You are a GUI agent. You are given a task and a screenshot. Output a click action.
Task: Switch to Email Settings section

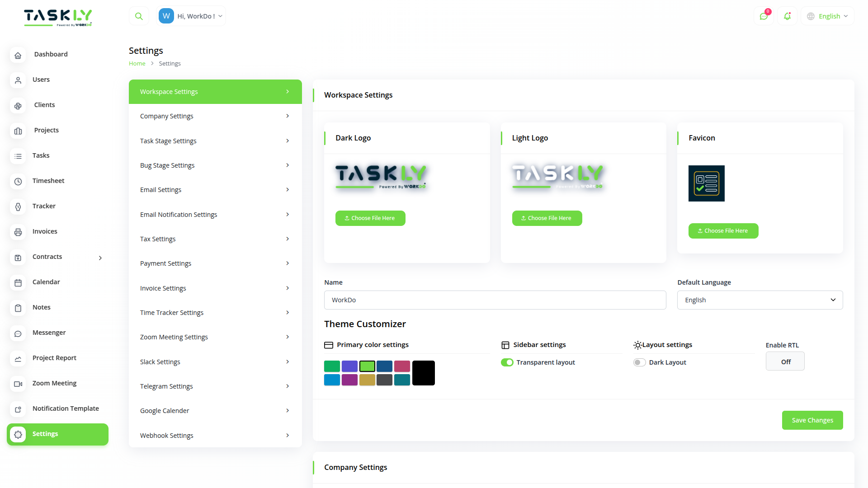pyautogui.click(x=215, y=189)
